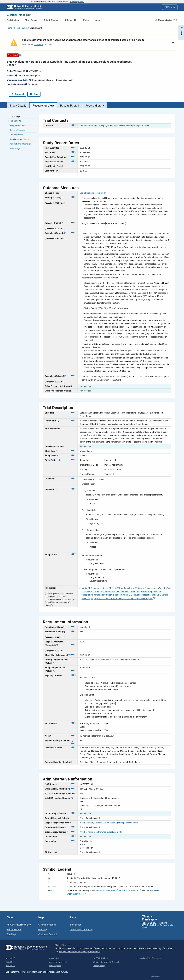Viewport: 184px width, 980px height.
Task: Click the PRS Login button
Action: click(x=170, y=7)
